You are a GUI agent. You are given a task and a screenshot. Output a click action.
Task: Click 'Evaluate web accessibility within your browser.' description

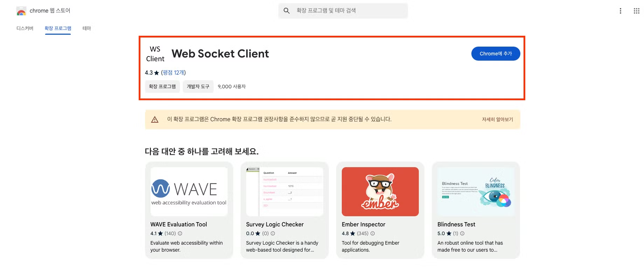pyautogui.click(x=187, y=246)
